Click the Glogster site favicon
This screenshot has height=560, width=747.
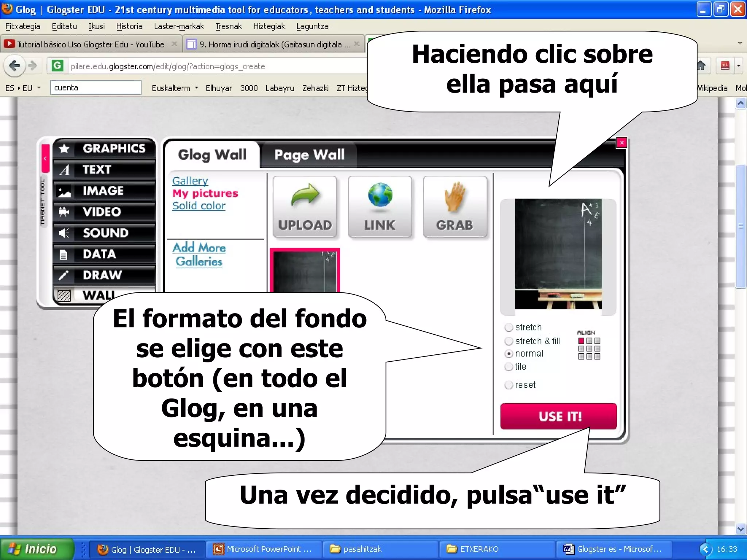point(57,66)
